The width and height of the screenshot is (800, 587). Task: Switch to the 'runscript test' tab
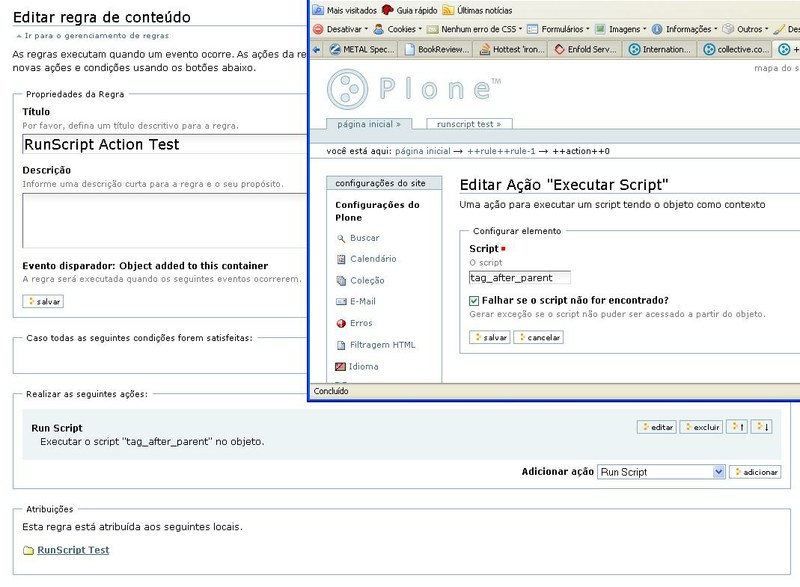(x=469, y=124)
